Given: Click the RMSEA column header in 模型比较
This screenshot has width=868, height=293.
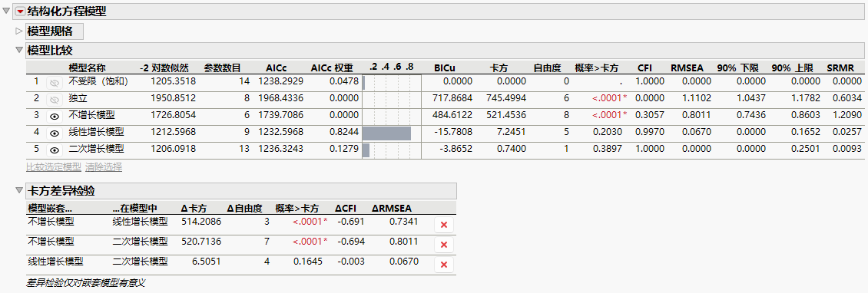Looking at the screenshot, I should (x=687, y=68).
